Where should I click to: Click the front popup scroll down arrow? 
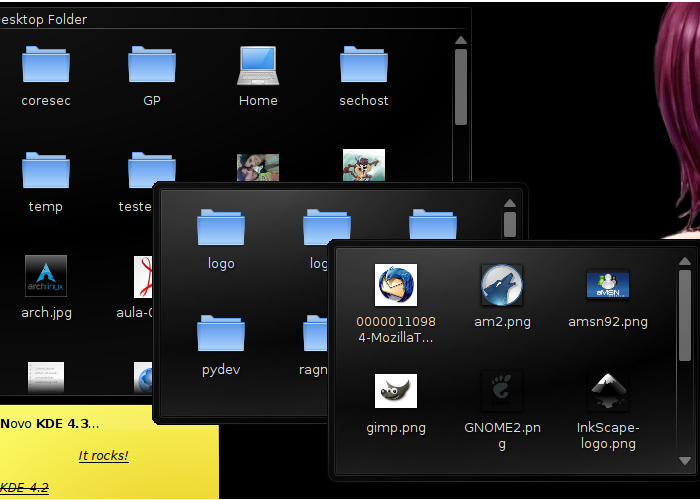pyautogui.click(x=685, y=461)
